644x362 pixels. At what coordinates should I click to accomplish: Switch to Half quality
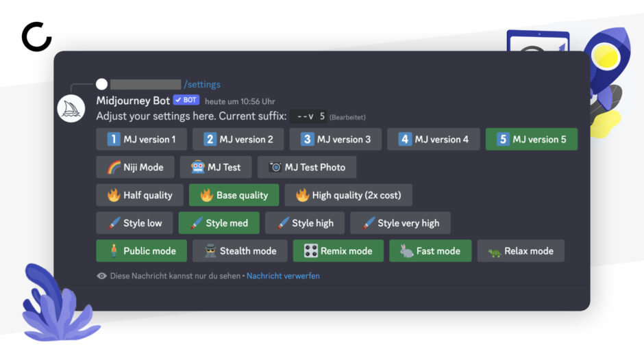pos(140,195)
